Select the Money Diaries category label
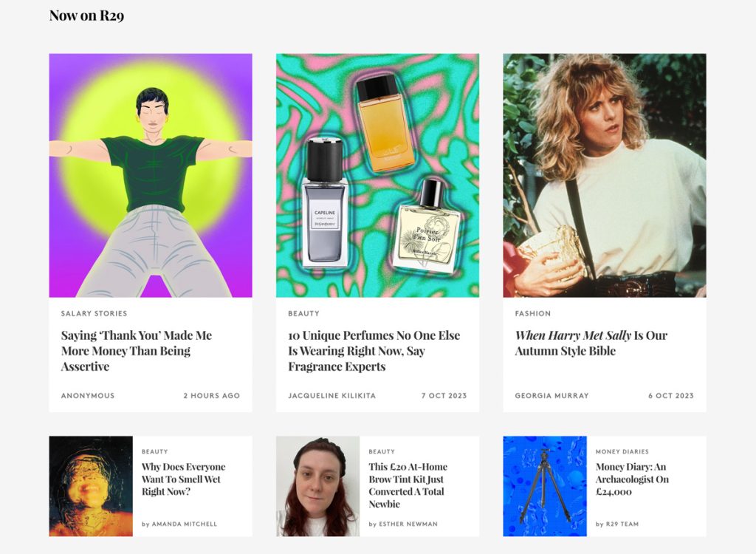The width and height of the screenshot is (756, 554). coord(622,451)
